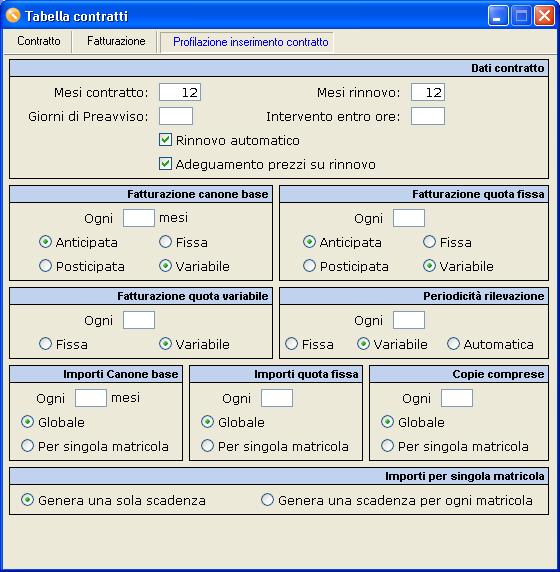
Task: Click the Giorni di Preavviso field
Action: [176, 116]
